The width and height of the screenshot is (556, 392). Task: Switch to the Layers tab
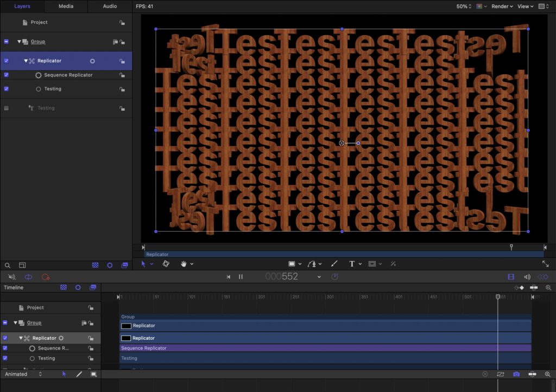[22, 7]
